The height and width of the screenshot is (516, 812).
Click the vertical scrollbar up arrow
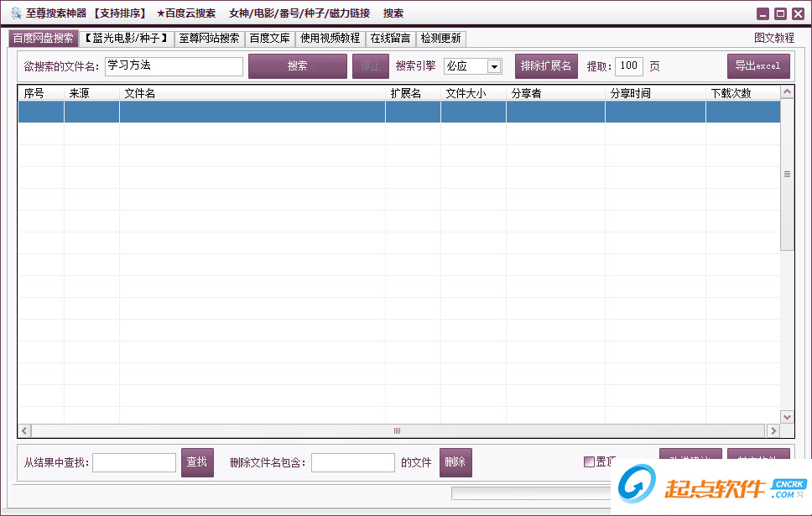[787, 92]
